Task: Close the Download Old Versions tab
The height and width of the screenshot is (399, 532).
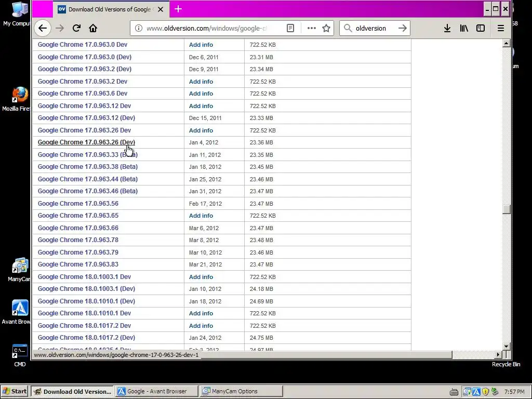Action: (x=161, y=9)
